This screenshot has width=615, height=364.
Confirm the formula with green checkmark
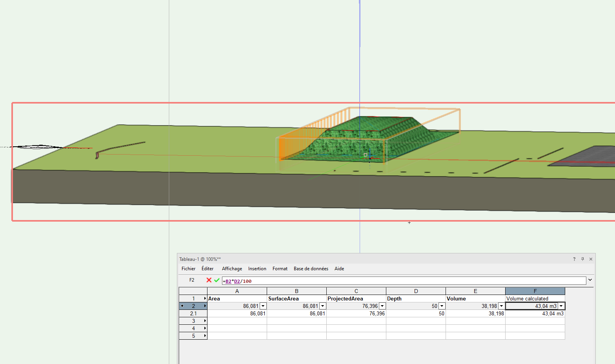coord(217,280)
